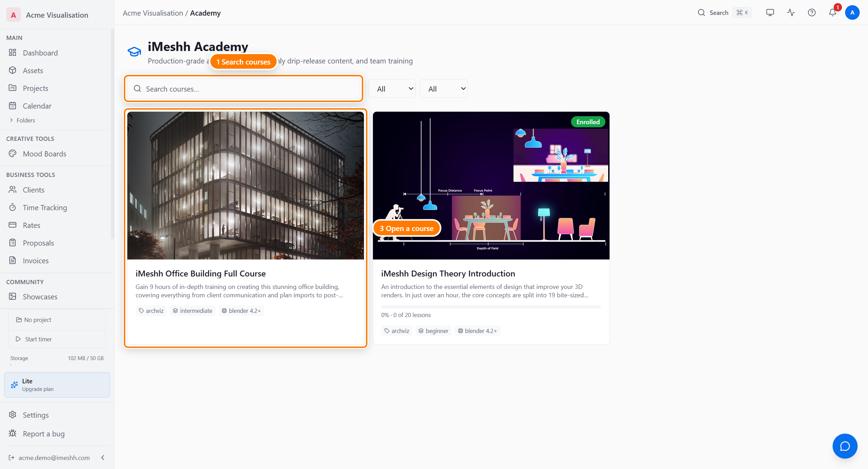
Task: Open notifications bell icon
Action: [833, 13]
